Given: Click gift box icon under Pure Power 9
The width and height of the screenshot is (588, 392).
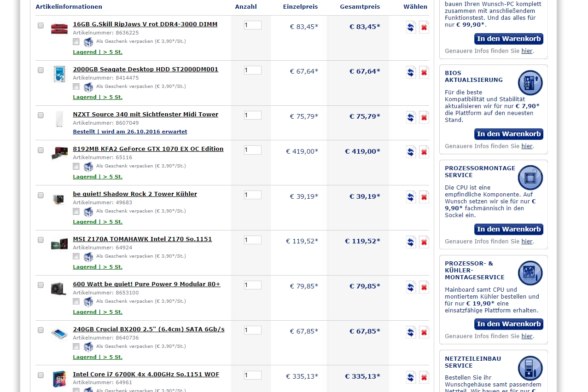Looking at the screenshot, I should pyautogui.click(x=88, y=302).
